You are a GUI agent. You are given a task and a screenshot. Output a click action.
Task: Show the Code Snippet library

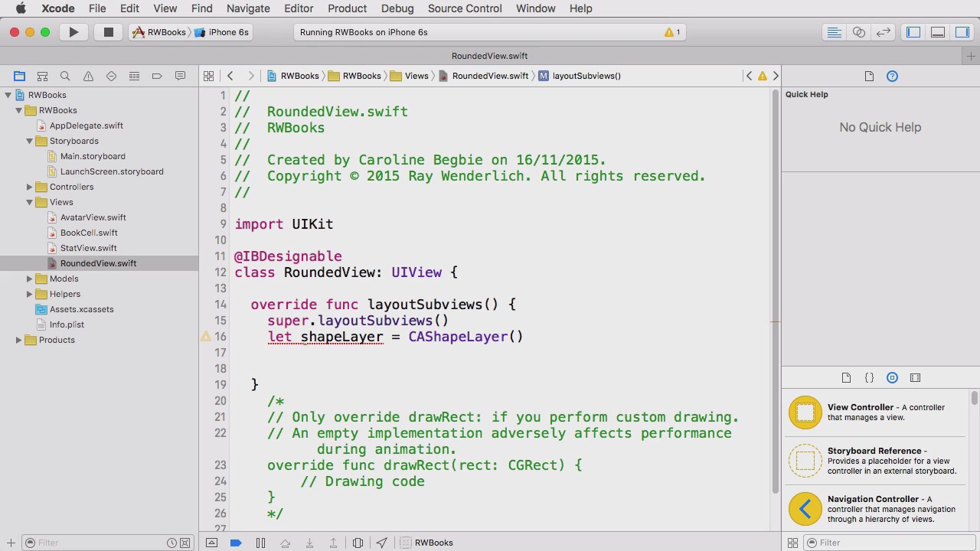[x=869, y=377]
